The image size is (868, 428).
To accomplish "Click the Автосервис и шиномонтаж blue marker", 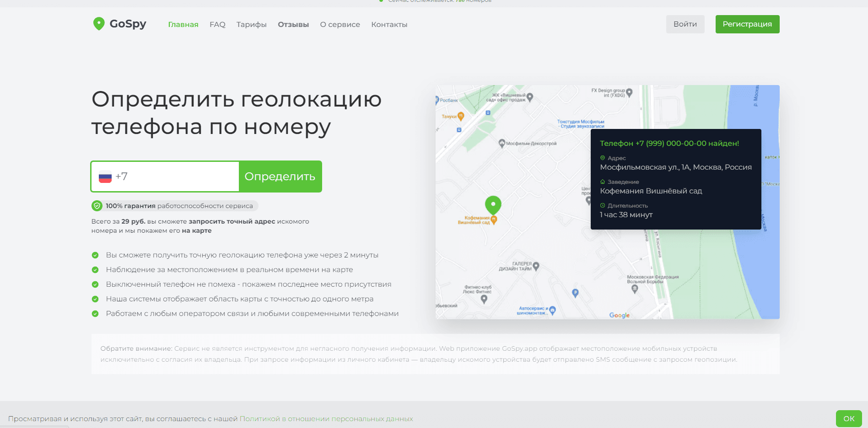I will tap(552, 310).
